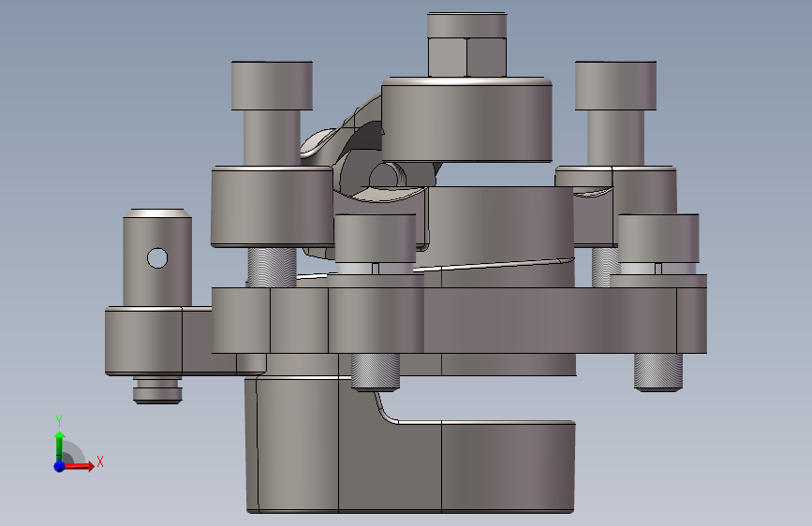
Task: Select the top-right cylindrical cap screw head
Action: tap(615, 85)
